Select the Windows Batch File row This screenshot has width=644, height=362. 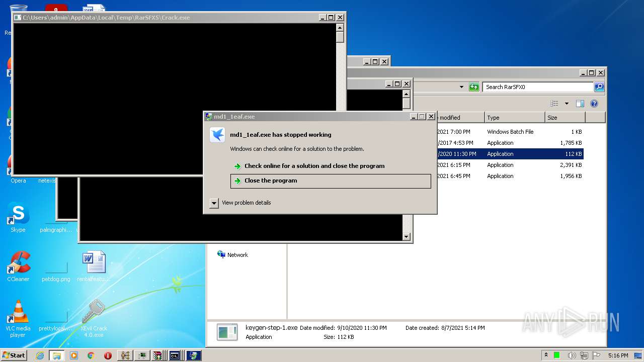coord(510,132)
